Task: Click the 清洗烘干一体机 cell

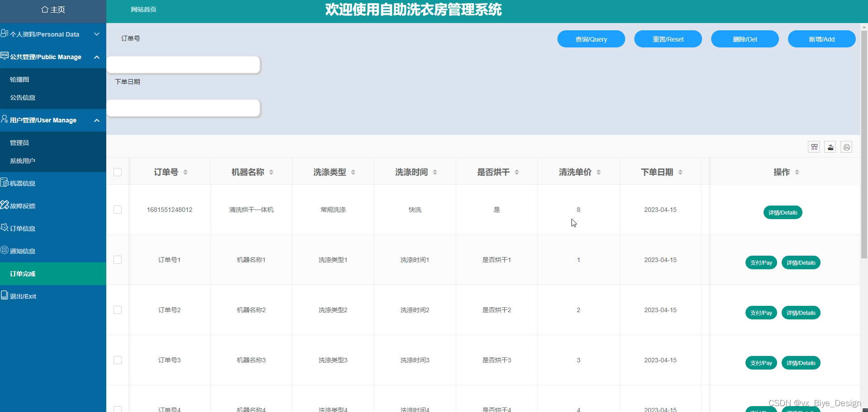Action: [x=251, y=210]
